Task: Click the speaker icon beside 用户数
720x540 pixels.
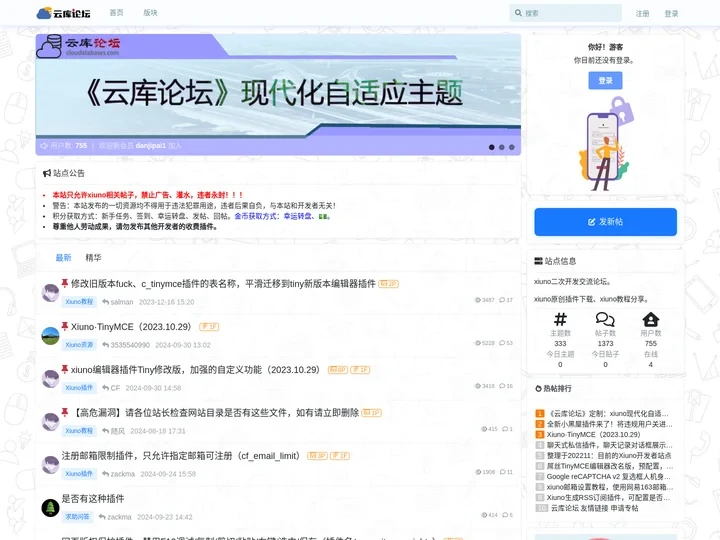Action: point(44,146)
